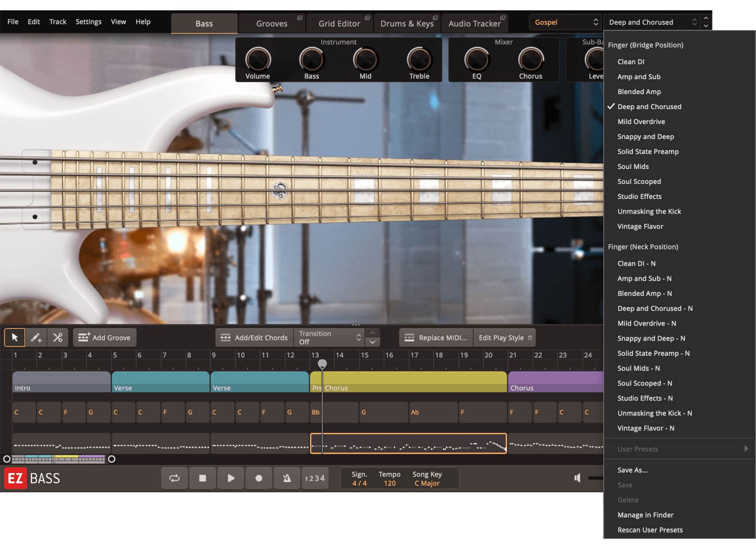Select the arrow pointer tool
Image resolution: width=756 pixels, height=550 pixels.
[x=15, y=337]
